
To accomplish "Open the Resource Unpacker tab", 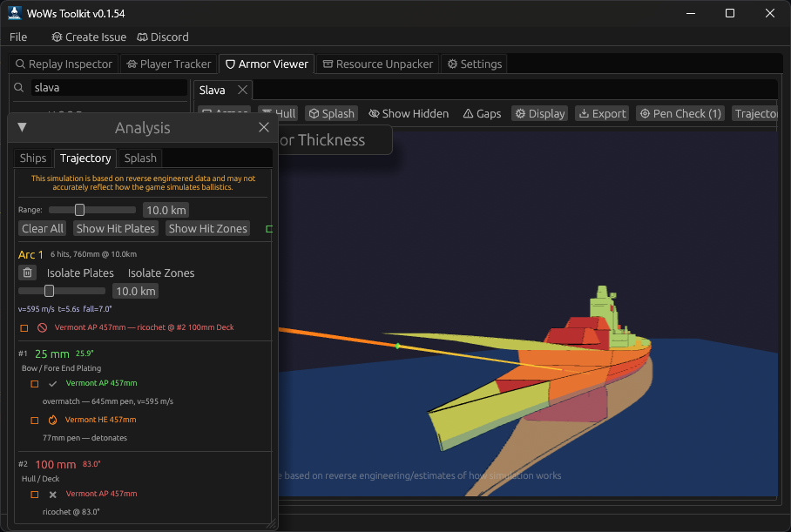I will click(x=377, y=64).
